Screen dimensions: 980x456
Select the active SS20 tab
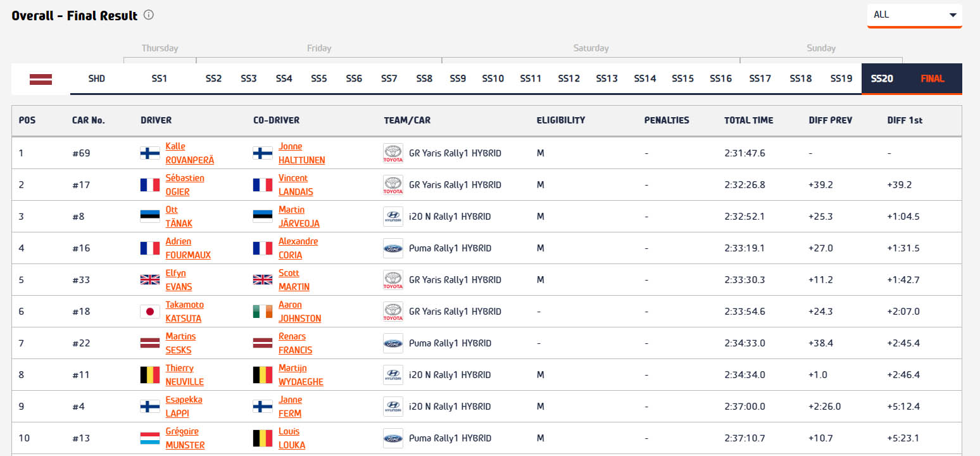882,79
